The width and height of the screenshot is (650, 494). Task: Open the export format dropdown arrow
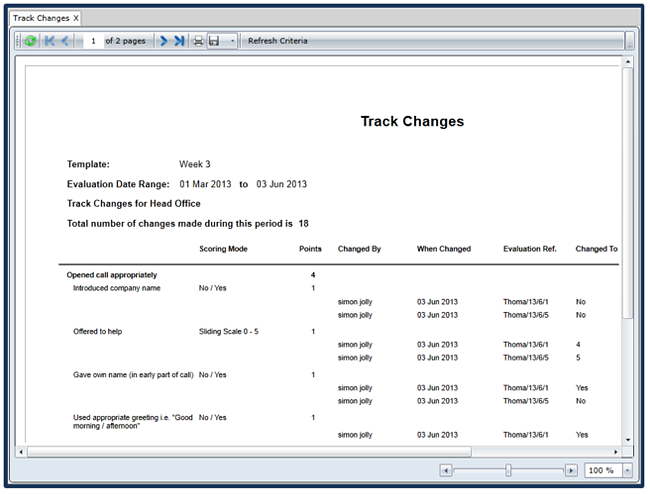(x=232, y=41)
